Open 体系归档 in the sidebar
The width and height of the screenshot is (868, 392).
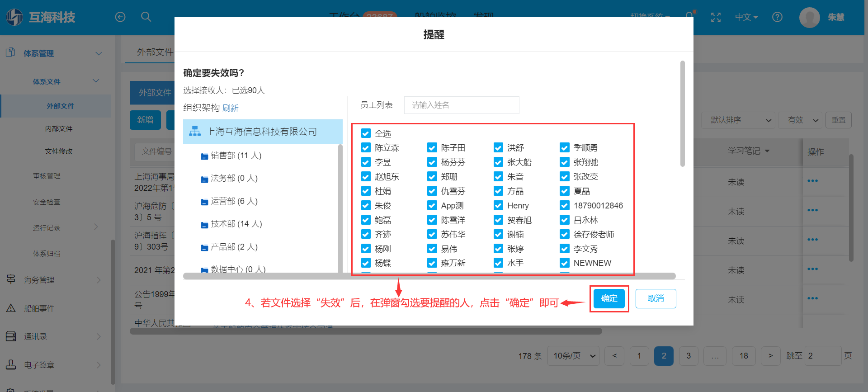(x=47, y=254)
